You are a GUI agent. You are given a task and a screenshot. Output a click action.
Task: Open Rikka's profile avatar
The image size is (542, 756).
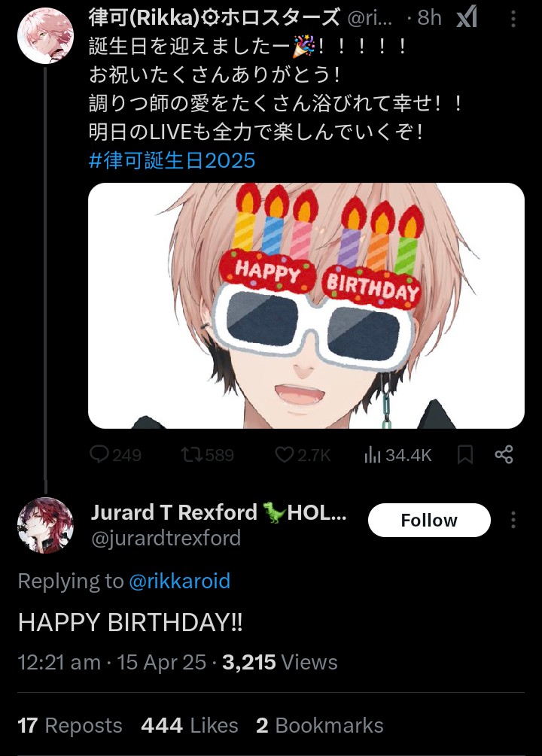[45, 35]
